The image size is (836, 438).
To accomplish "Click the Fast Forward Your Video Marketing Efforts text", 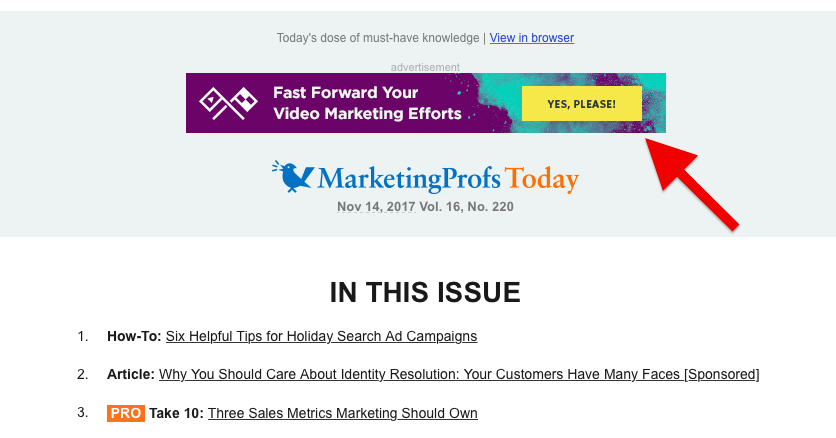I will (367, 103).
